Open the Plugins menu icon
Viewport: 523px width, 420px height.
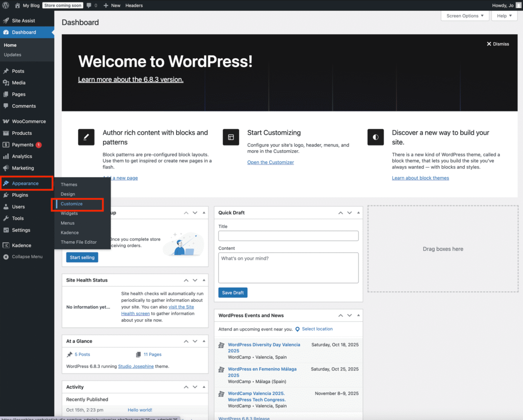[x=6, y=195]
